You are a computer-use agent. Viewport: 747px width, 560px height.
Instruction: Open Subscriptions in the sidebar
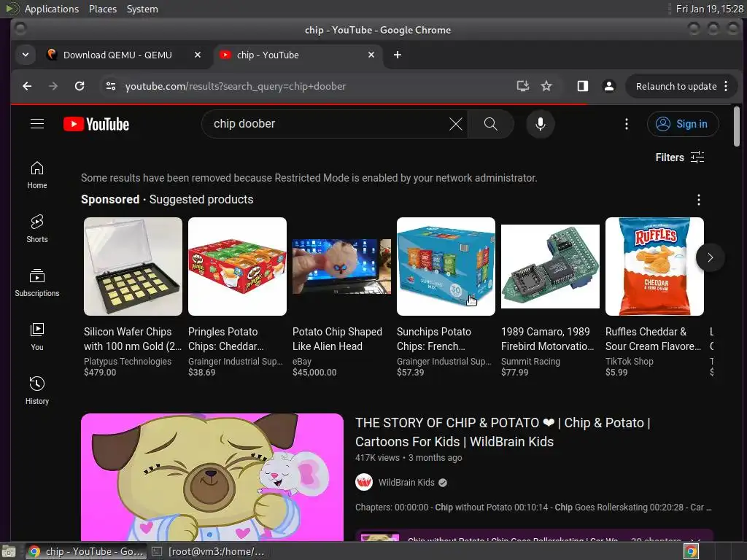[37, 282]
